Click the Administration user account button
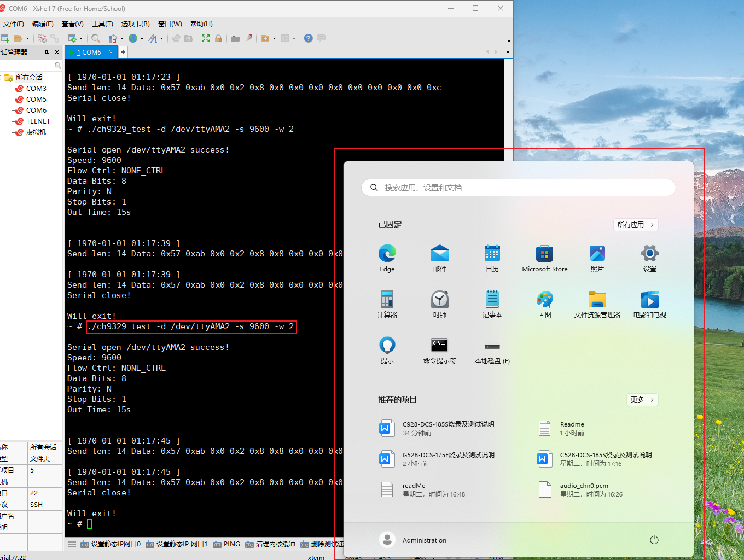The image size is (744, 560). coord(414,540)
